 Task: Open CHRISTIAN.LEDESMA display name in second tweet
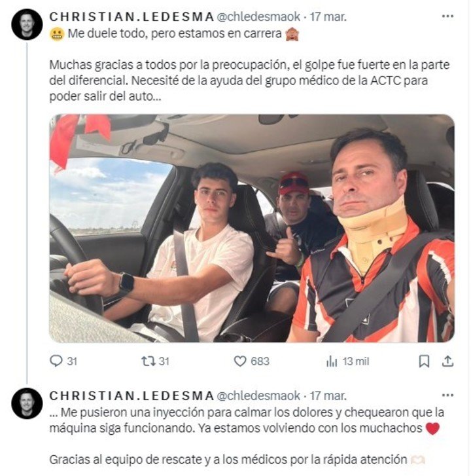[131, 395]
